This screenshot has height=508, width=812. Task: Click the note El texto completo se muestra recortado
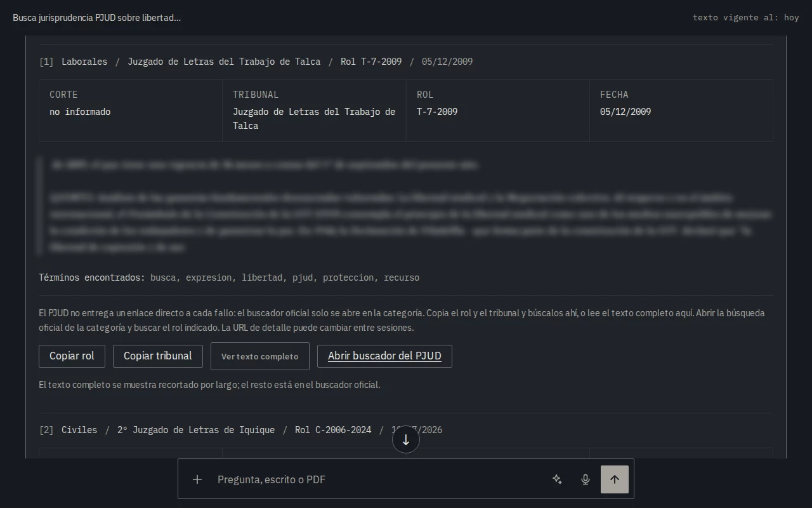coord(209,385)
